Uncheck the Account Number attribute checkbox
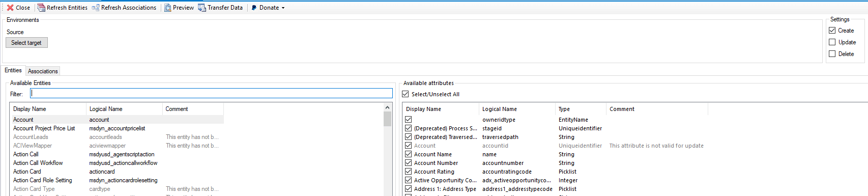 [408, 163]
